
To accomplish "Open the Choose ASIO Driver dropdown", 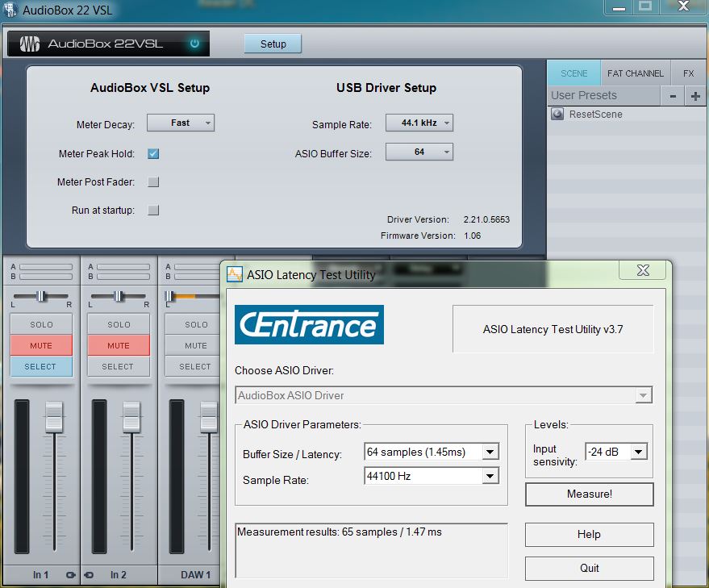I will 444,395.
